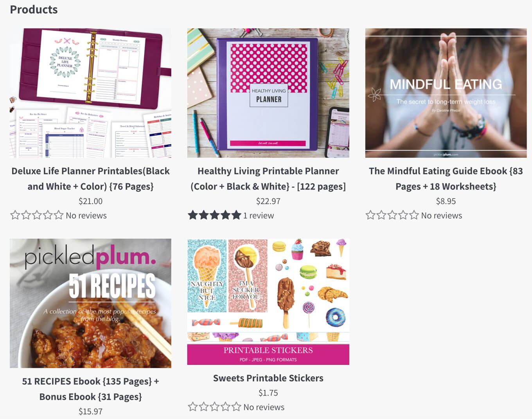Click 'No reviews' under Deluxe Life Planner

[x=86, y=215]
